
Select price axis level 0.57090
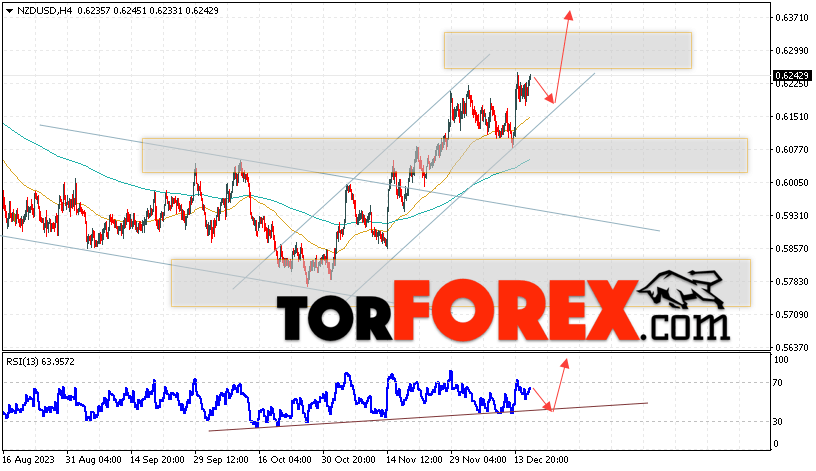792,314
